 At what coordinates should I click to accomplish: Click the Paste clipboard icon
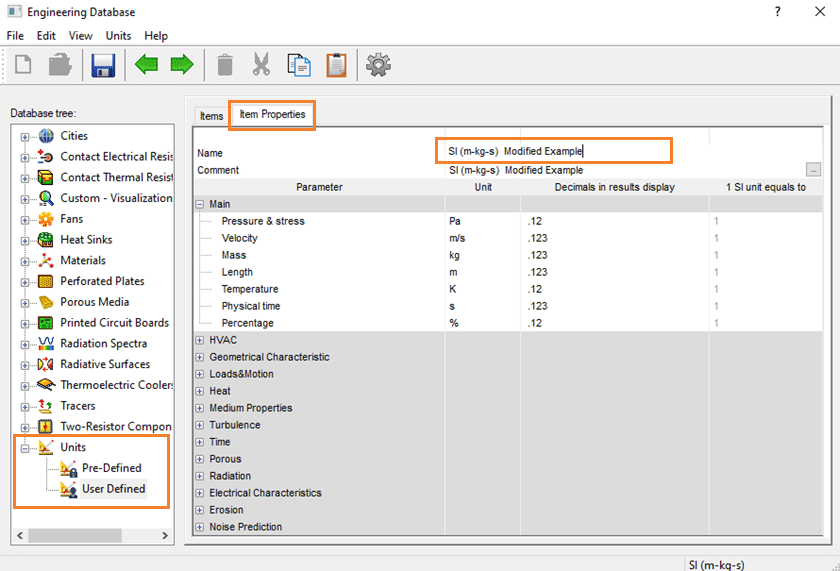(336, 65)
